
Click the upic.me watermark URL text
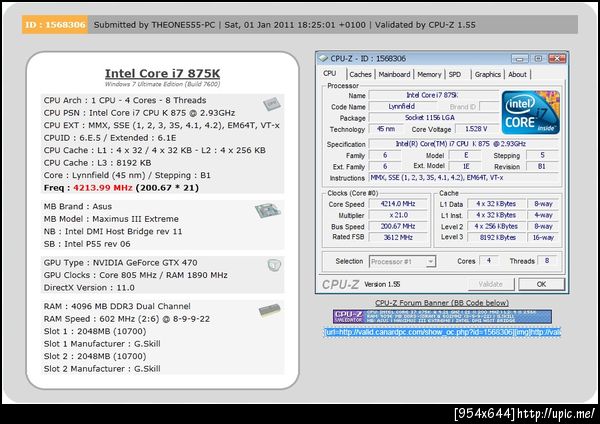[556, 414]
